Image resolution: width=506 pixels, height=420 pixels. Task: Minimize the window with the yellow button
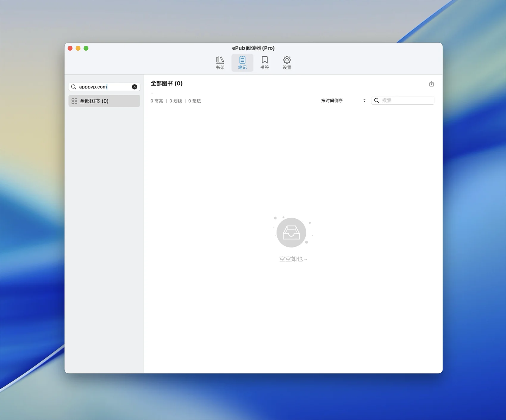(x=78, y=48)
